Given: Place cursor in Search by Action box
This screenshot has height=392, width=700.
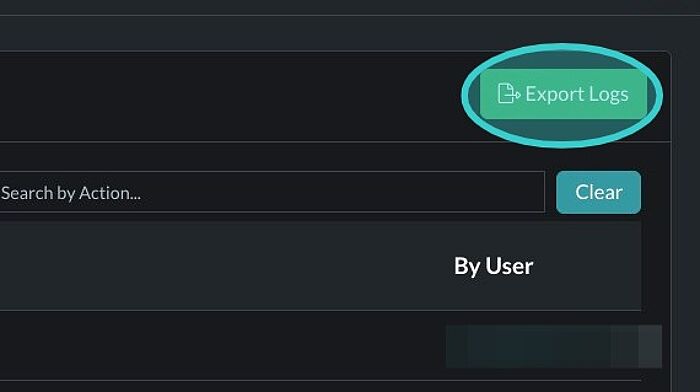Looking at the screenshot, I should (272, 192).
